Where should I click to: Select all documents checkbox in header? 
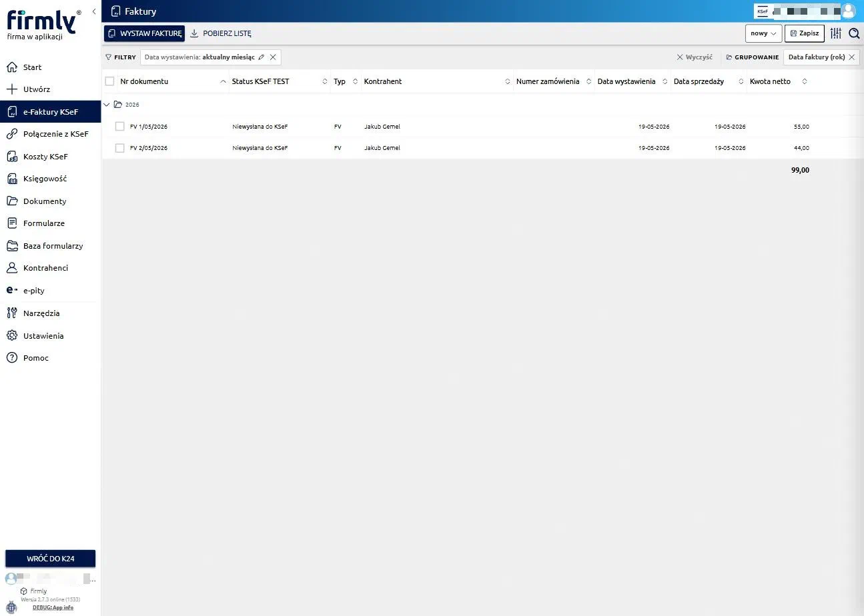pyautogui.click(x=110, y=81)
